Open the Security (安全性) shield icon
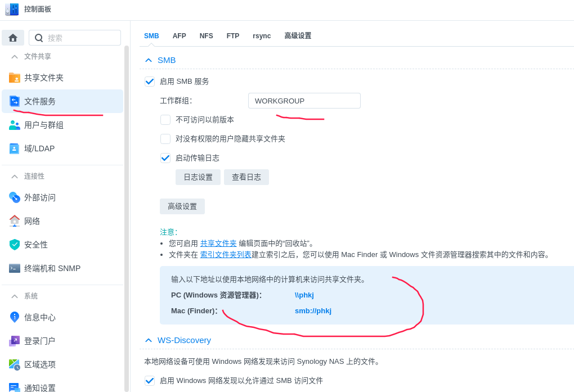Viewport: 574px width, 392px height. pos(15,245)
